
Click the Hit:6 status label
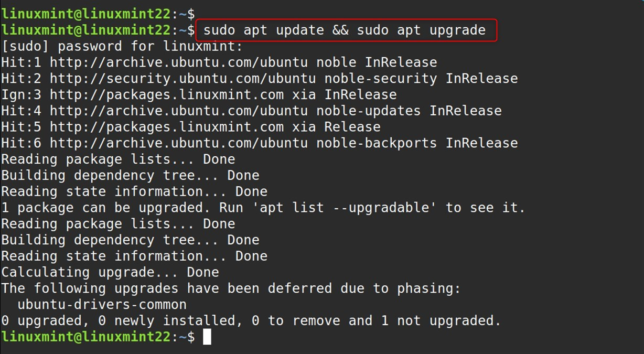(22, 143)
